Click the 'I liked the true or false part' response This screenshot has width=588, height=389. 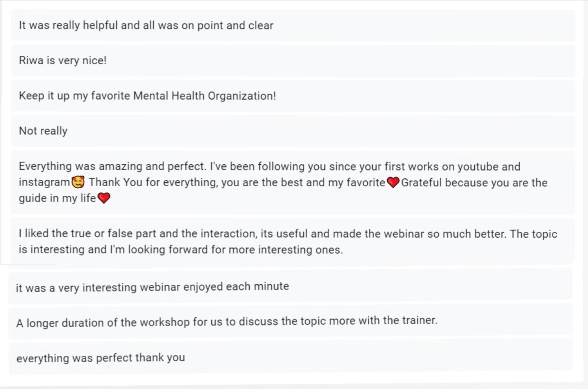(x=293, y=242)
